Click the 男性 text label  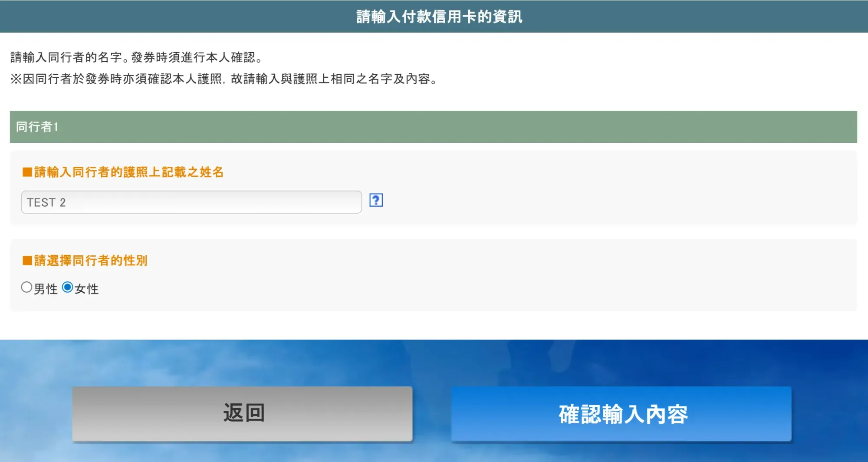click(x=46, y=289)
